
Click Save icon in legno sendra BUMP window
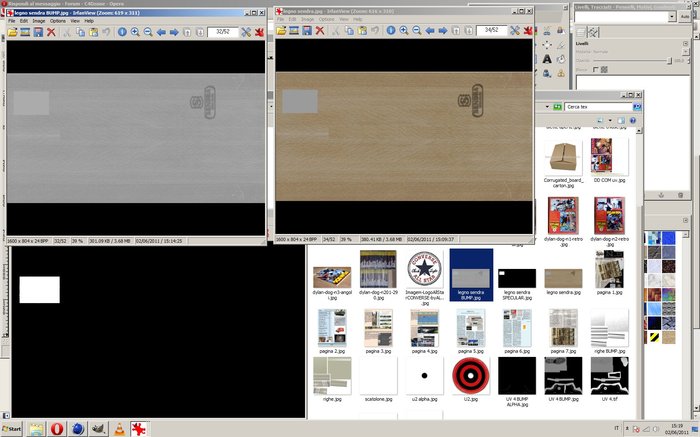(x=38, y=32)
